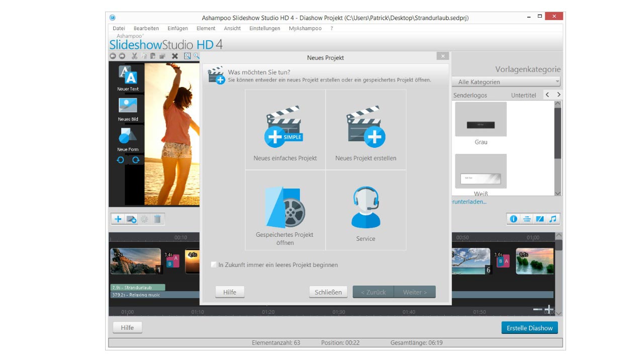Click Hilfe at the bottom of the main window
The height and width of the screenshot is (362, 644).
point(127,327)
